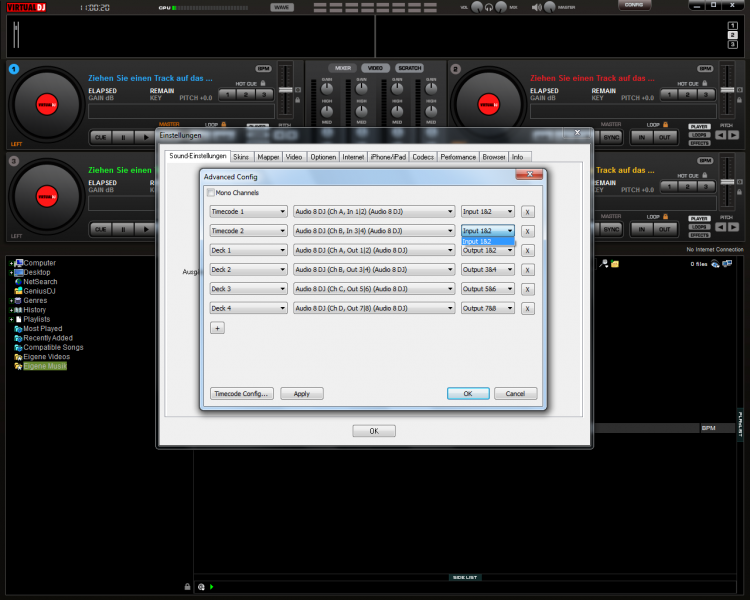Switch to the Browser tab
This screenshot has height=600, width=750.
click(x=494, y=157)
